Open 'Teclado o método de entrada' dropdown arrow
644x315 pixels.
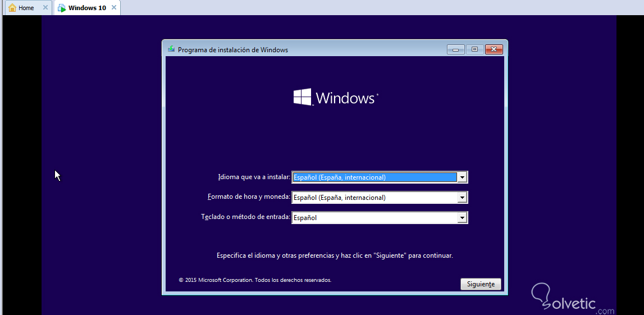(x=463, y=218)
